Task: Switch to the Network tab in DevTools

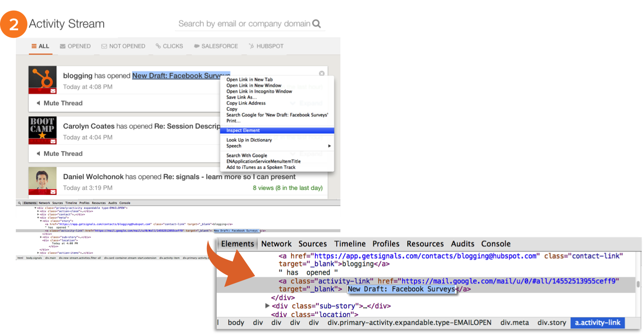Action: tap(276, 243)
